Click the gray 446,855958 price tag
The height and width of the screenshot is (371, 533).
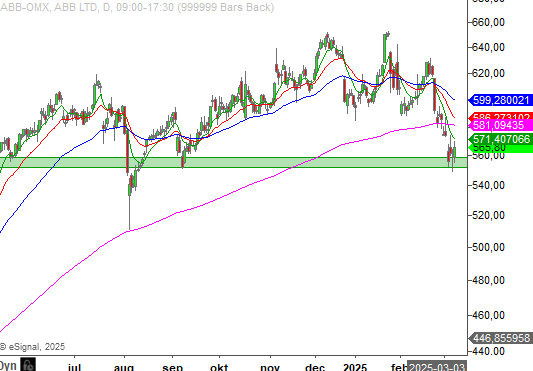click(501, 338)
